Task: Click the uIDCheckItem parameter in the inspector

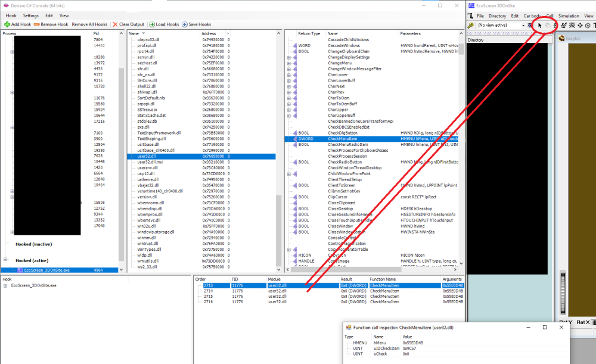Action: pos(387,349)
